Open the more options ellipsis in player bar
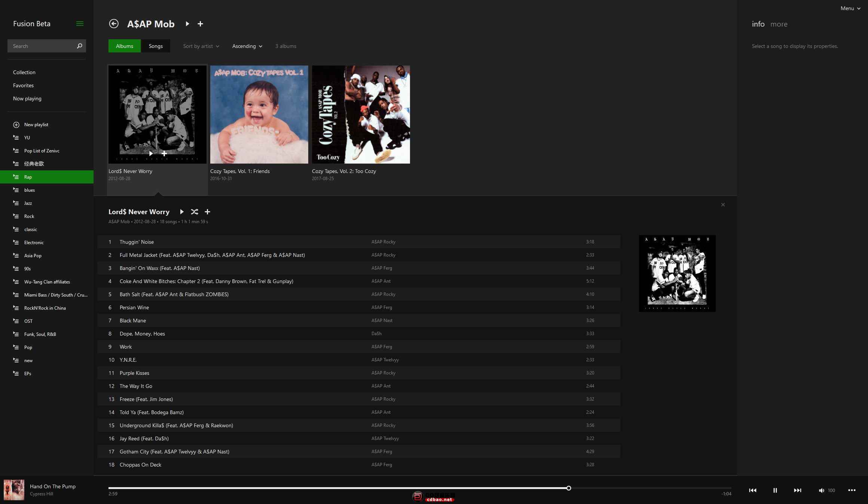 pos(852,490)
